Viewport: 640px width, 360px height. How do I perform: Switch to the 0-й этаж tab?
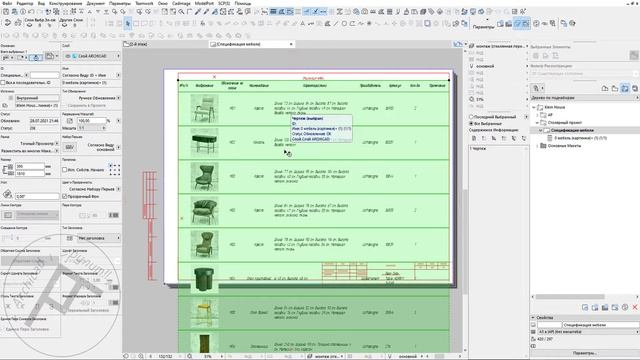[137, 44]
